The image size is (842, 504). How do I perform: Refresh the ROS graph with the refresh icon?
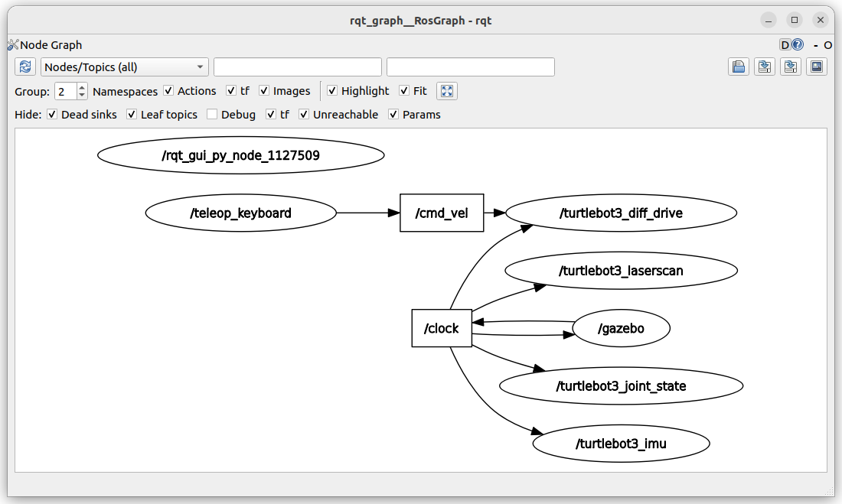tap(25, 67)
